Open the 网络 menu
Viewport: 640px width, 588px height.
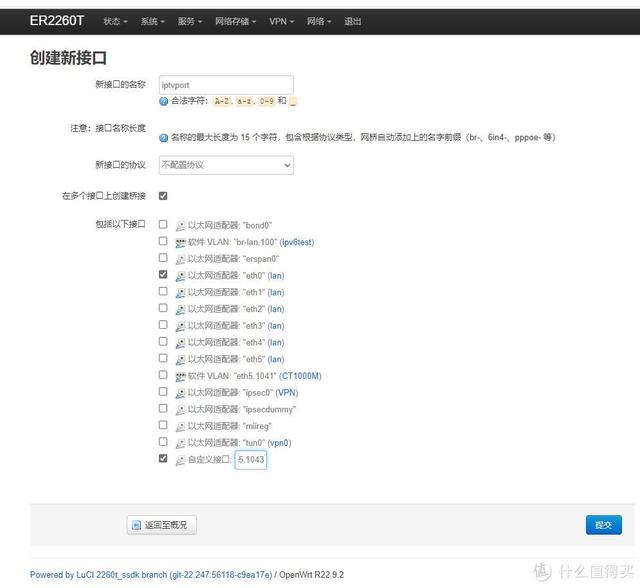click(319, 21)
